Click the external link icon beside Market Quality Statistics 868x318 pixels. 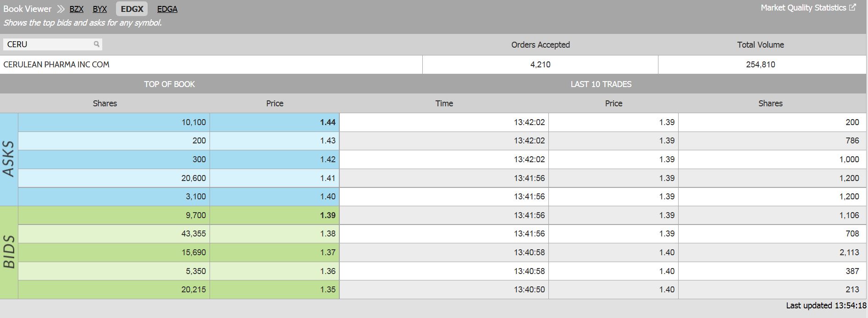click(x=852, y=7)
